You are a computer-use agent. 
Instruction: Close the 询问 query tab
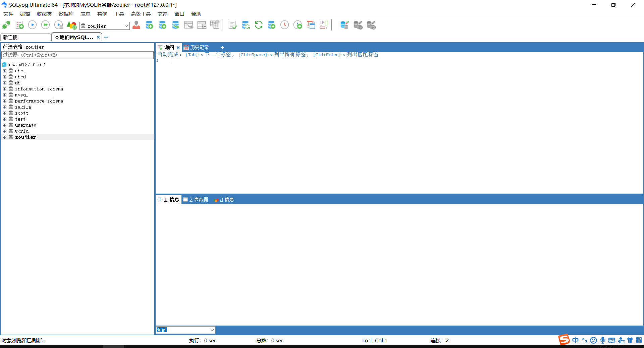click(x=178, y=48)
